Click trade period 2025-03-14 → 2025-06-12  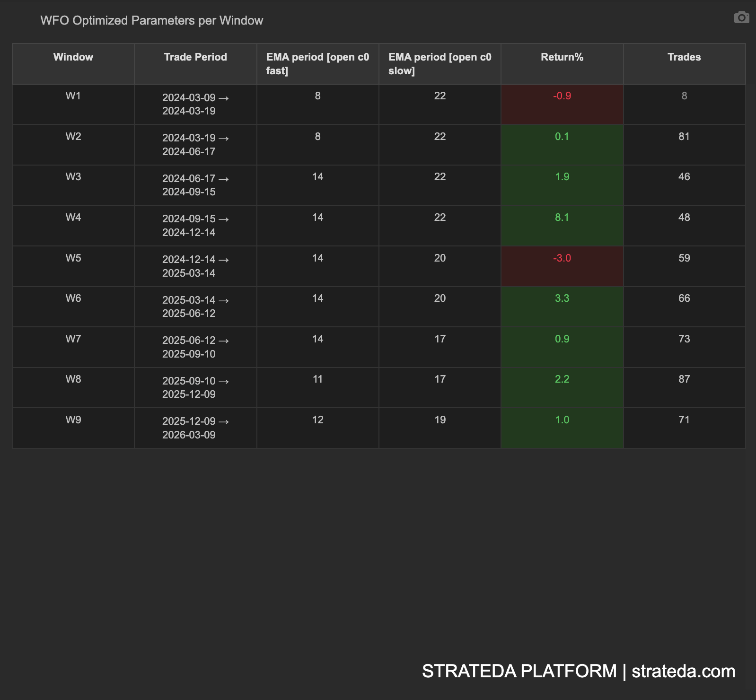tap(195, 306)
